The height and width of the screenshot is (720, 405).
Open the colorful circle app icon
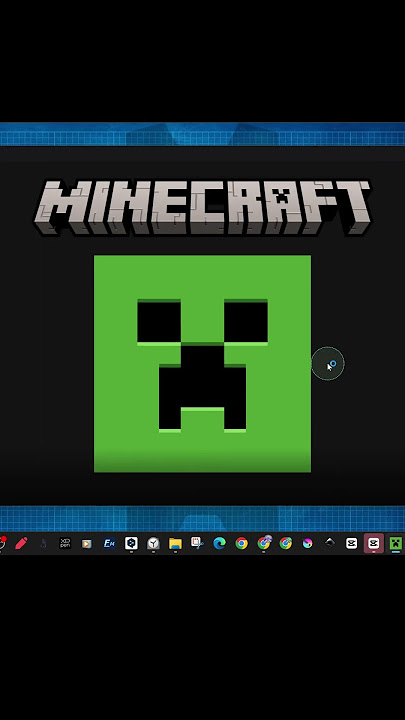tap(308, 544)
